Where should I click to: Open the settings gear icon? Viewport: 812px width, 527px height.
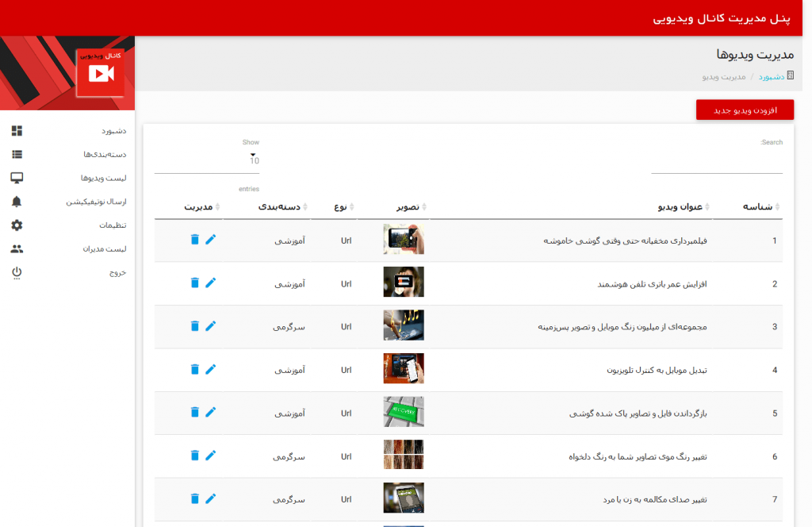[x=17, y=225]
